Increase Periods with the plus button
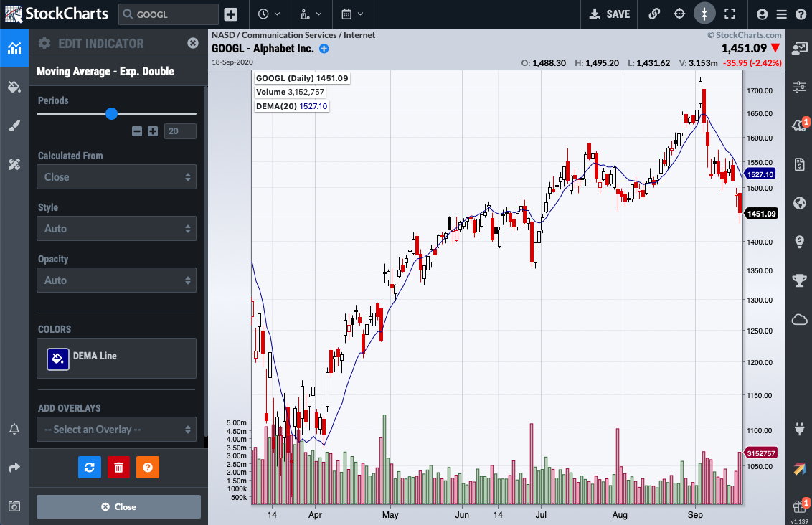Viewport: 812px width, 525px height. coord(153,131)
